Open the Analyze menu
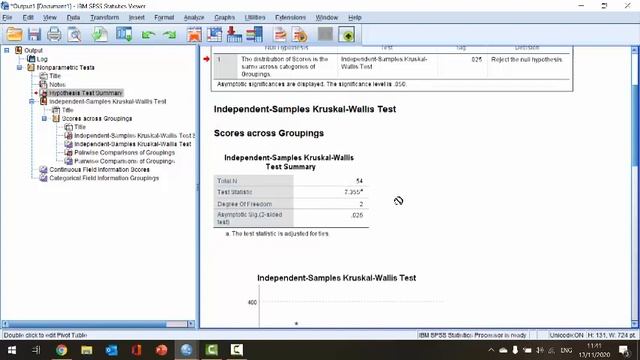Screen dimensions: 640x360 (x=194, y=18)
